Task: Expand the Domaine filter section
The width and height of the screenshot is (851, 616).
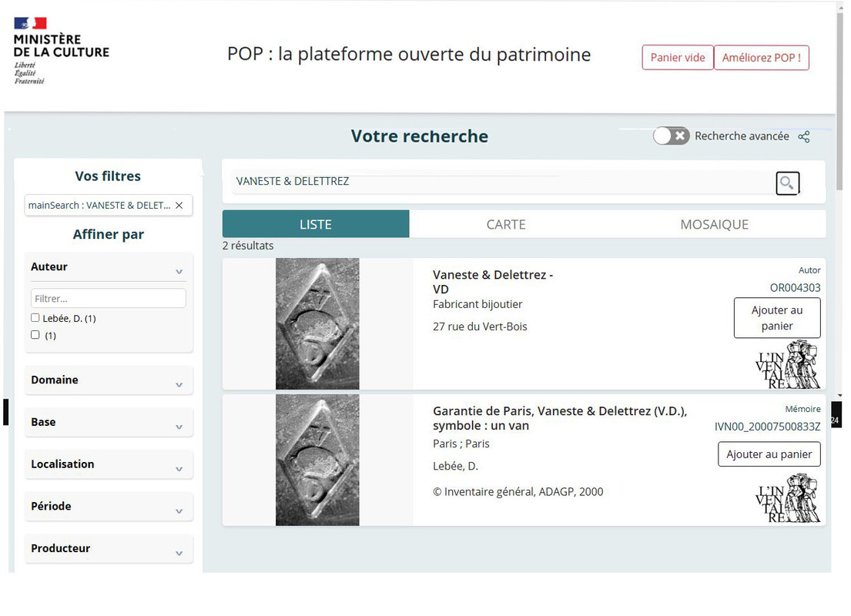Action: 109,380
